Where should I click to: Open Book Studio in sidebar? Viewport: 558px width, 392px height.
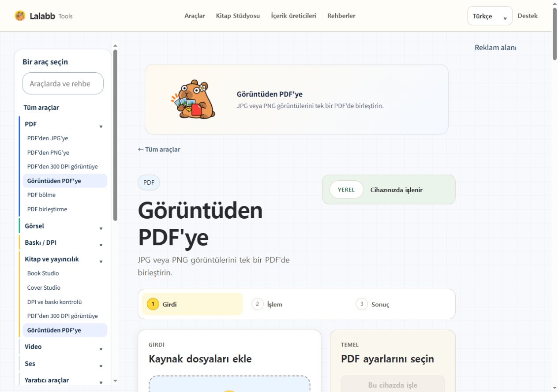[43, 273]
